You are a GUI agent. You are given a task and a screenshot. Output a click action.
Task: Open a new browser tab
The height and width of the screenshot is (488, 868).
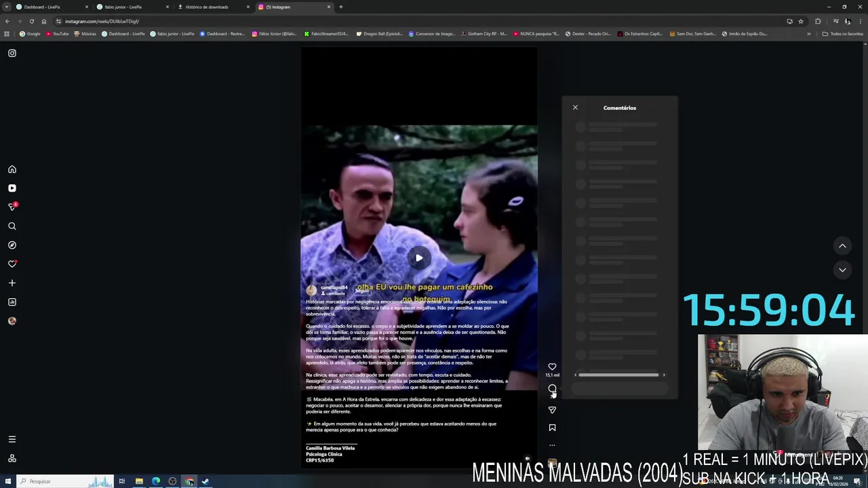[x=340, y=7]
